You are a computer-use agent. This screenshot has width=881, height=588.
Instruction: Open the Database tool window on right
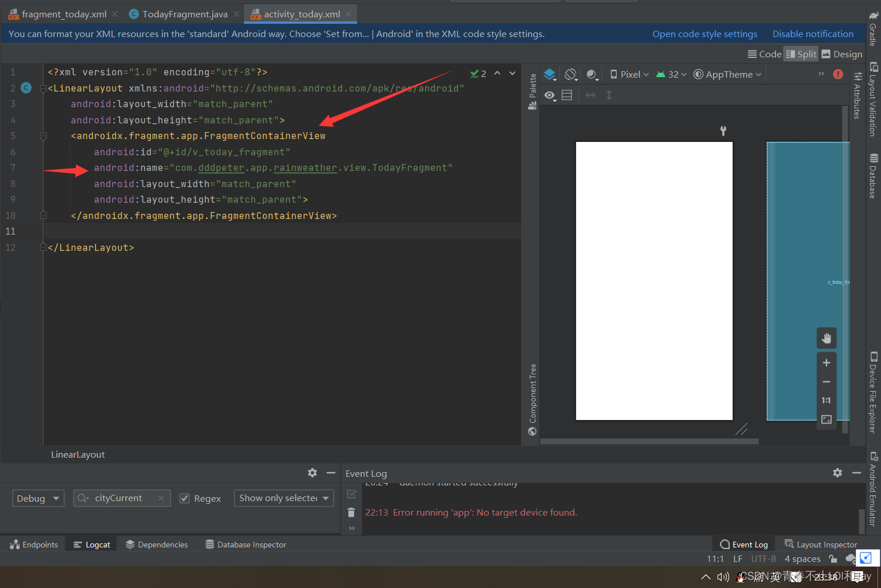(x=873, y=176)
